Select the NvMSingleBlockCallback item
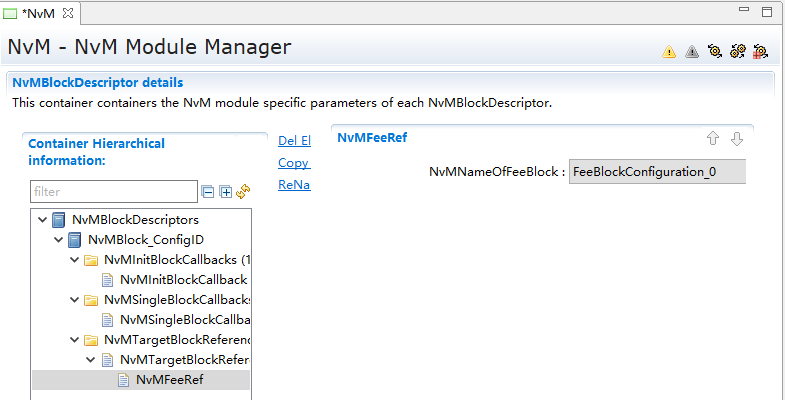This screenshot has width=785, height=400. pyautogui.click(x=185, y=320)
